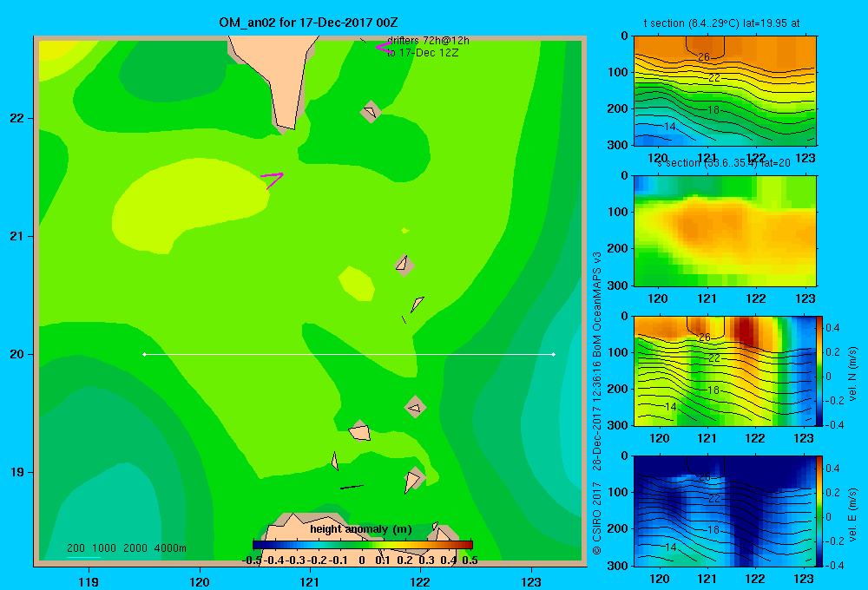Click the latitude label 19 on the main map
This screenshot has height=590, width=868.
[16, 472]
